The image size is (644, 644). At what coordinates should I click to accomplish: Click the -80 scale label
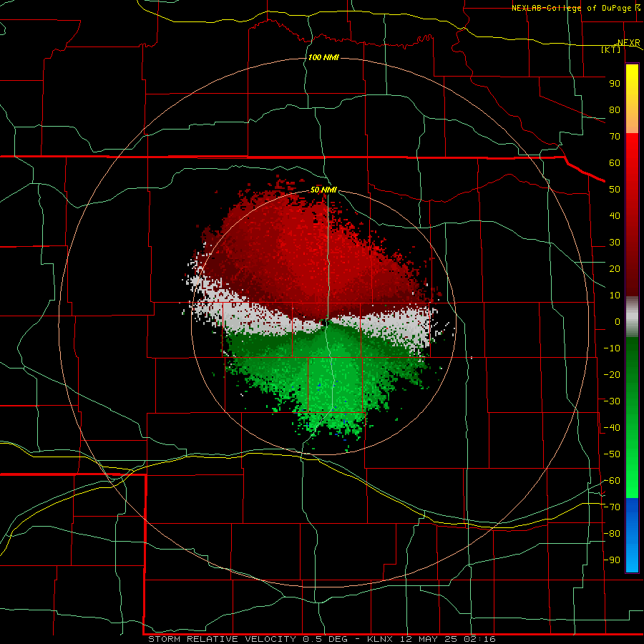612,534
